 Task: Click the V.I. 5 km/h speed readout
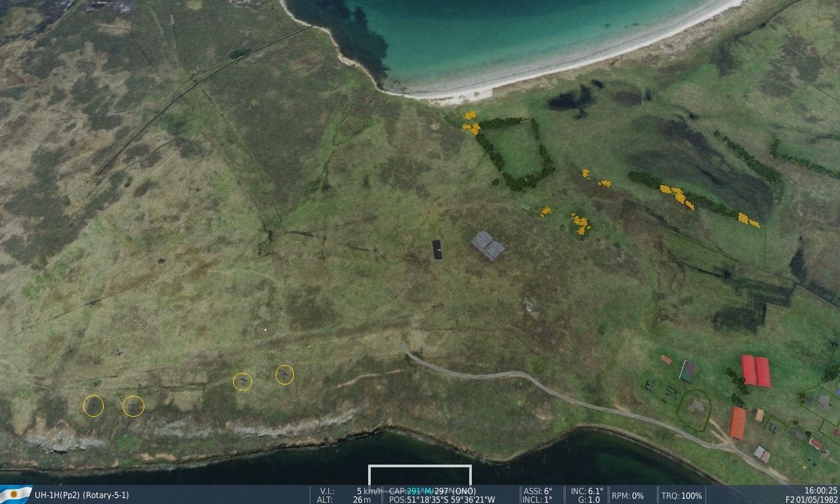pos(350,491)
